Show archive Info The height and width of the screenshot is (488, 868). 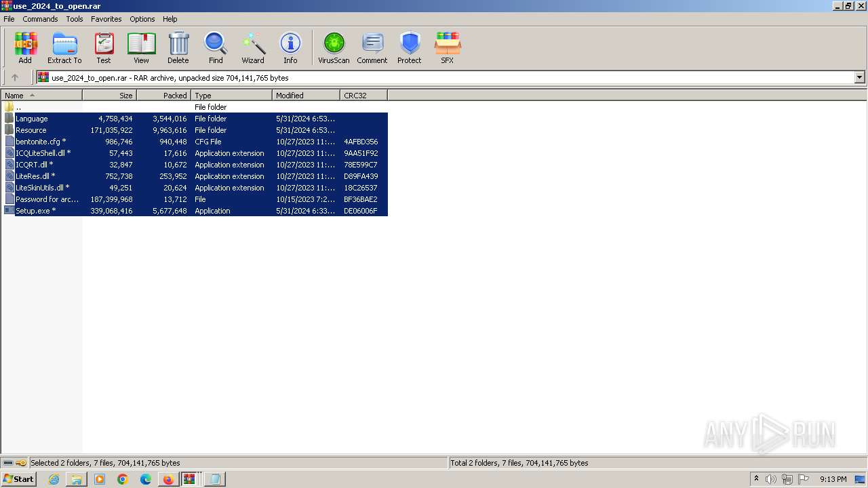click(290, 47)
